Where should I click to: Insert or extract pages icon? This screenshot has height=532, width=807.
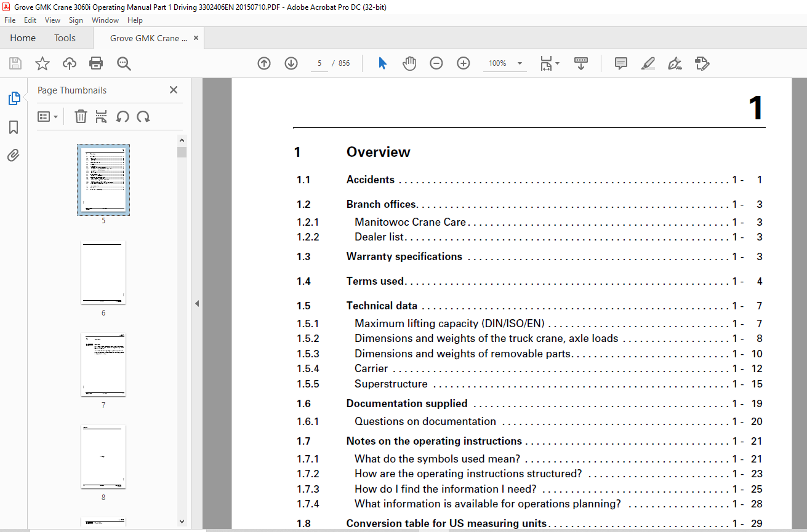coord(102,116)
